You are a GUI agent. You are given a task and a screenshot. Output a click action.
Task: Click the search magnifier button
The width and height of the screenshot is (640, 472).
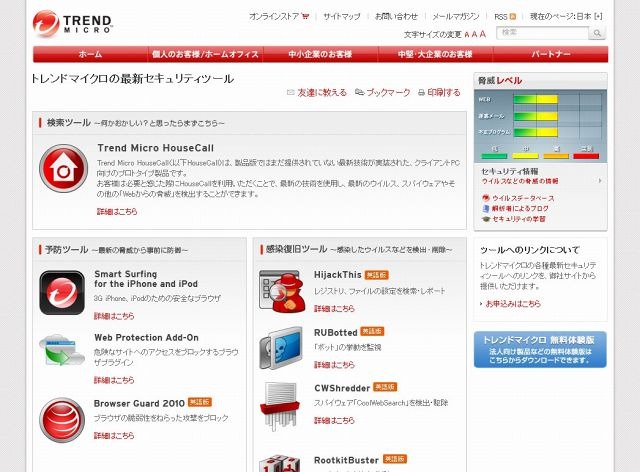[x=597, y=33]
